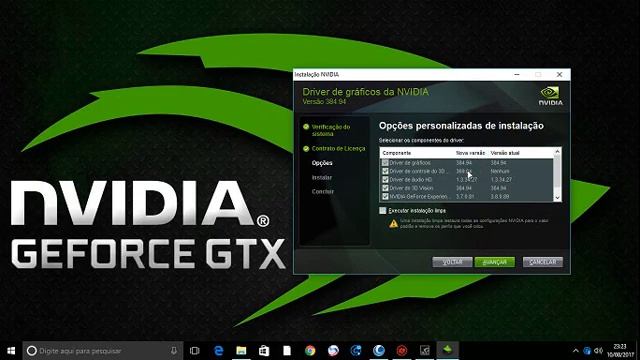
Task: Uncheck Driver do 3D Vision component
Action: pos(385,188)
